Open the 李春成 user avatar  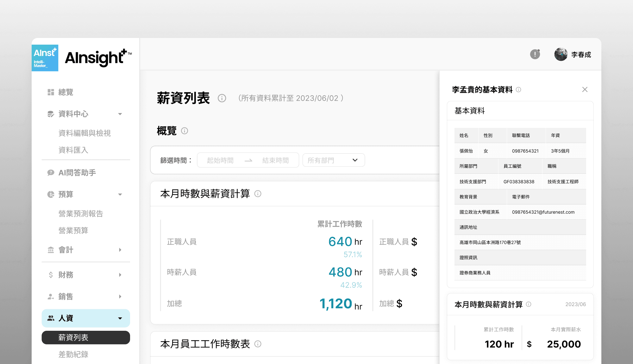[x=561, y=54]
